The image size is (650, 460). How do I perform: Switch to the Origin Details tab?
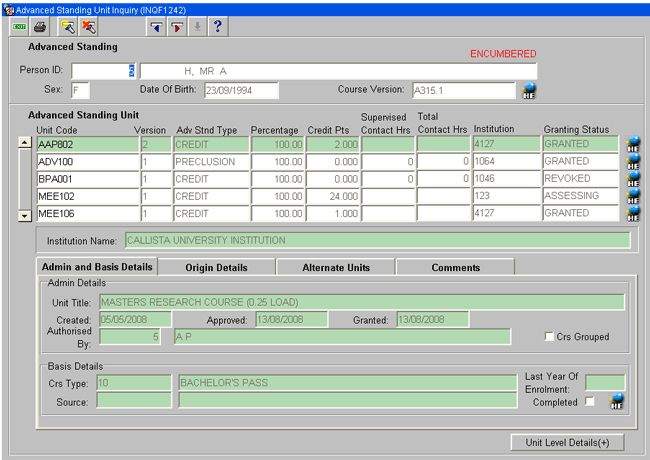click(x=217, y=268)
